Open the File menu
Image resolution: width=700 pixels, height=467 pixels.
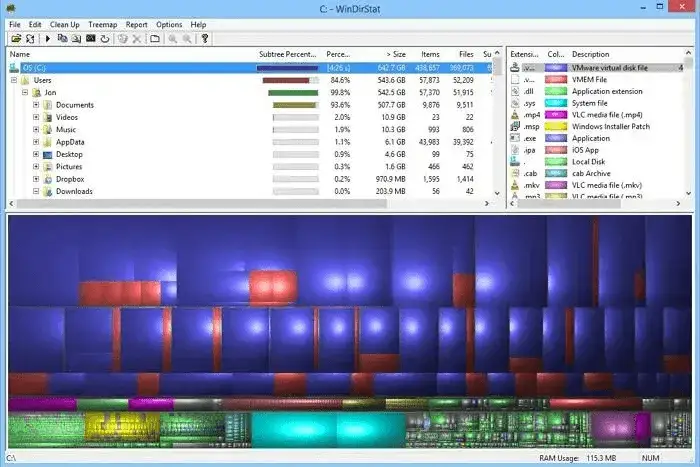(15, 25)
